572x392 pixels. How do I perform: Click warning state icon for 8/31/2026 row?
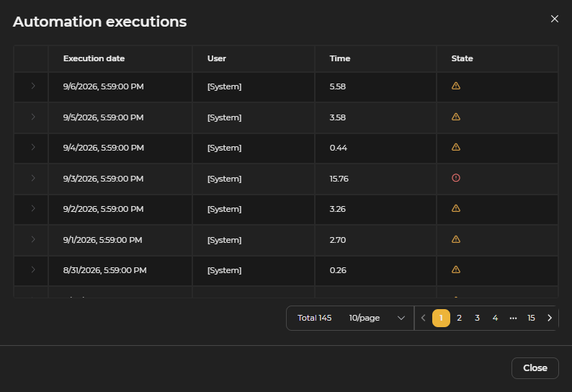click(x=456, y=269)
